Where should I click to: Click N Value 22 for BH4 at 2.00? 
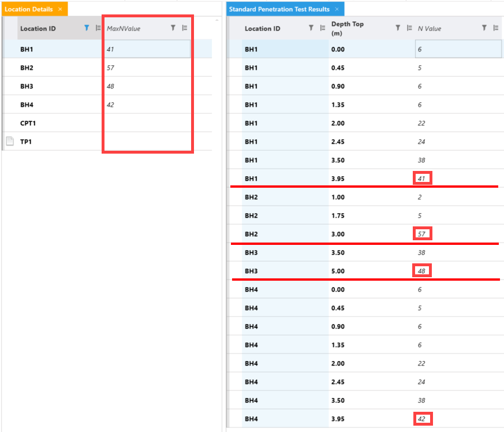[458, 363]
